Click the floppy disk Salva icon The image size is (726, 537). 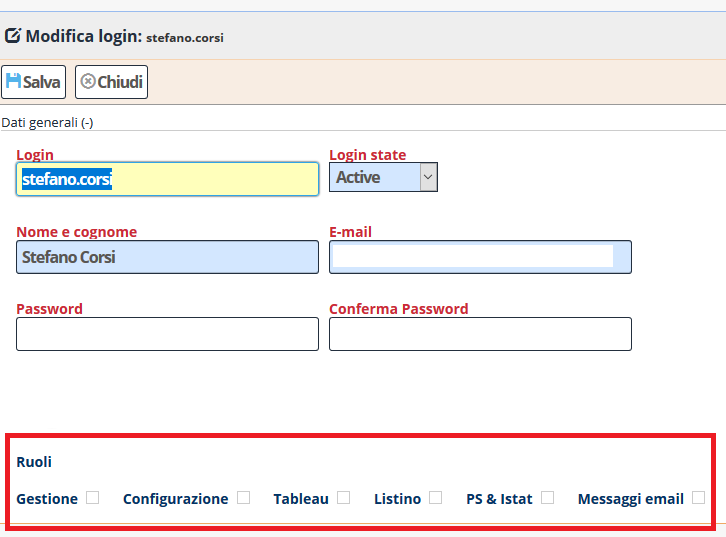coord(13,81)
